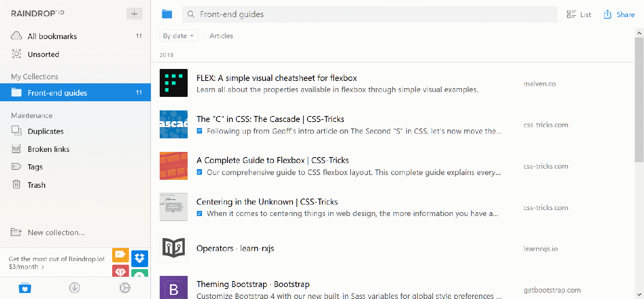Click malven.co domain text
This screenshot has width=644, height=299.
pos(540,84)
